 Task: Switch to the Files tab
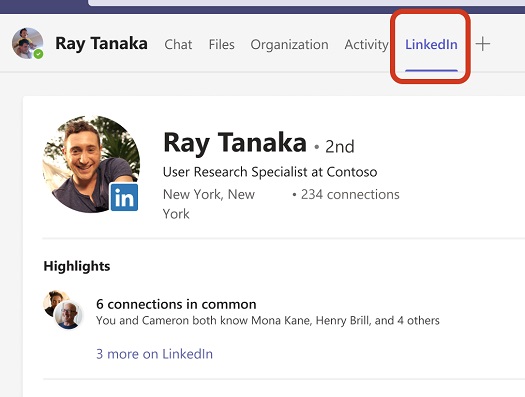click(221, 45)
